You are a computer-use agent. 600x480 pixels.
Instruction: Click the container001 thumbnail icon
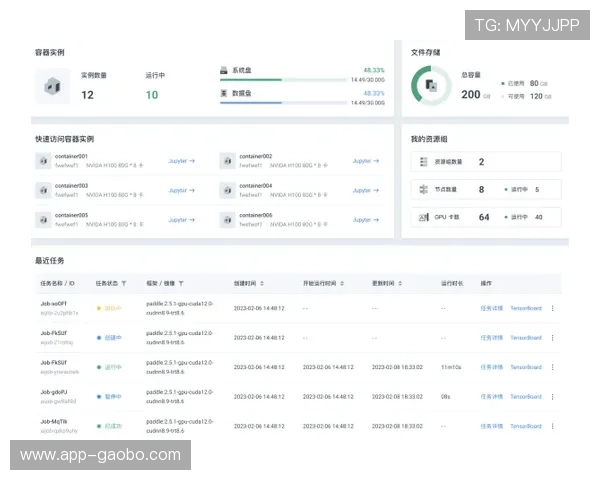[x=43, y=161]
